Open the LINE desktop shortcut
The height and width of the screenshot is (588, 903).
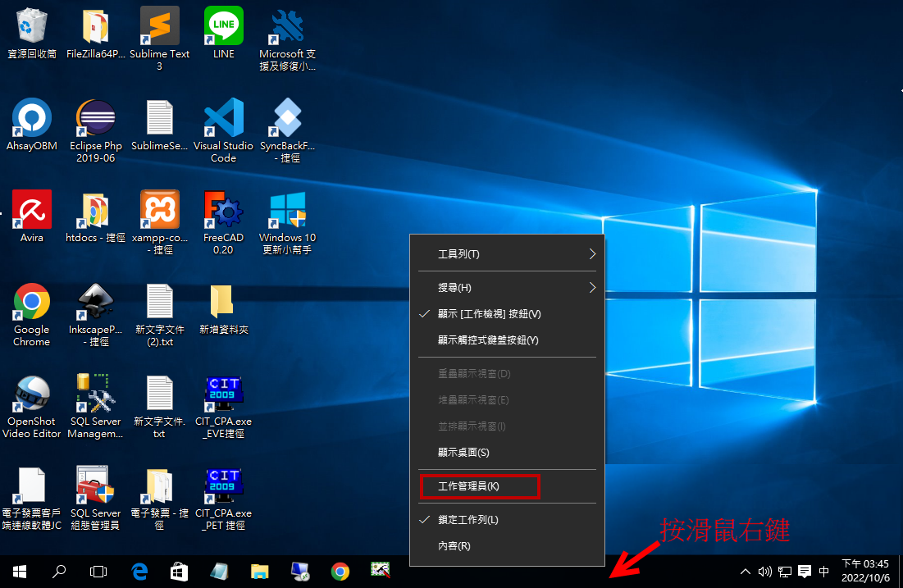click(223, 27)
